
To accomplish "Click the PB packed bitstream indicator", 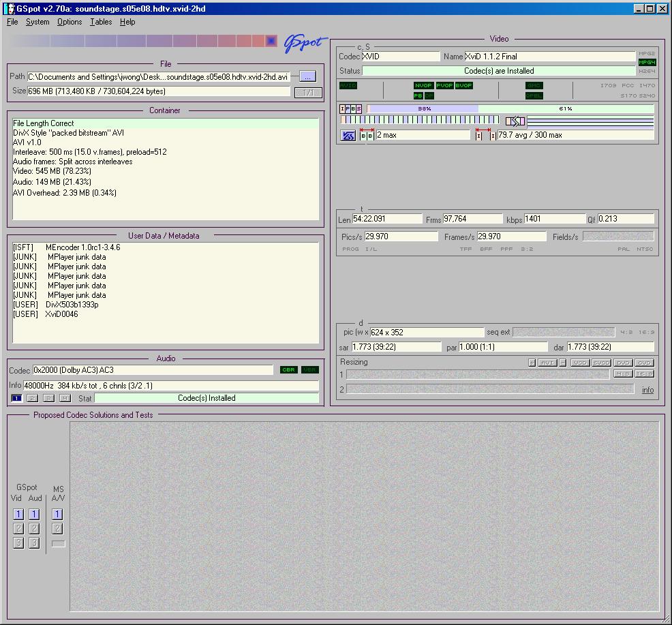I will (x=418, y=95).
